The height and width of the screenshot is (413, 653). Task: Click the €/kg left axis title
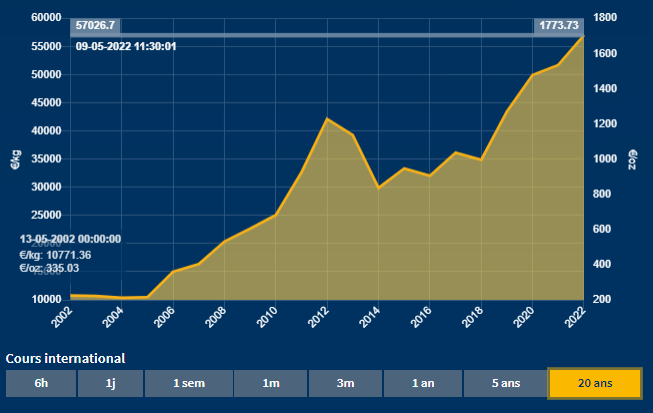tap(15, 160)
